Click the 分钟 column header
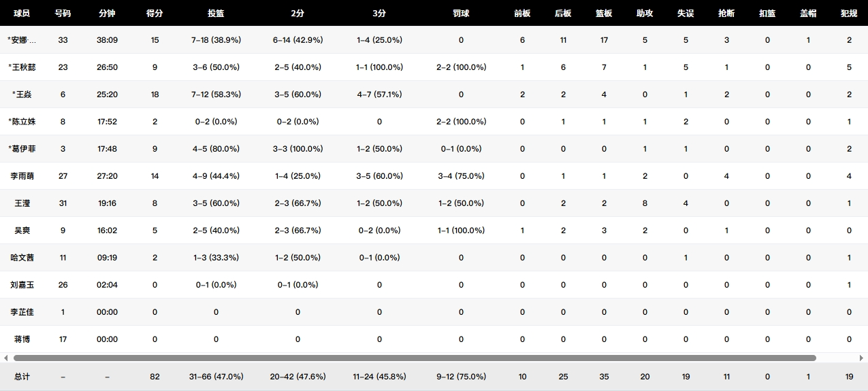868x391 pixels. [107, 13]
